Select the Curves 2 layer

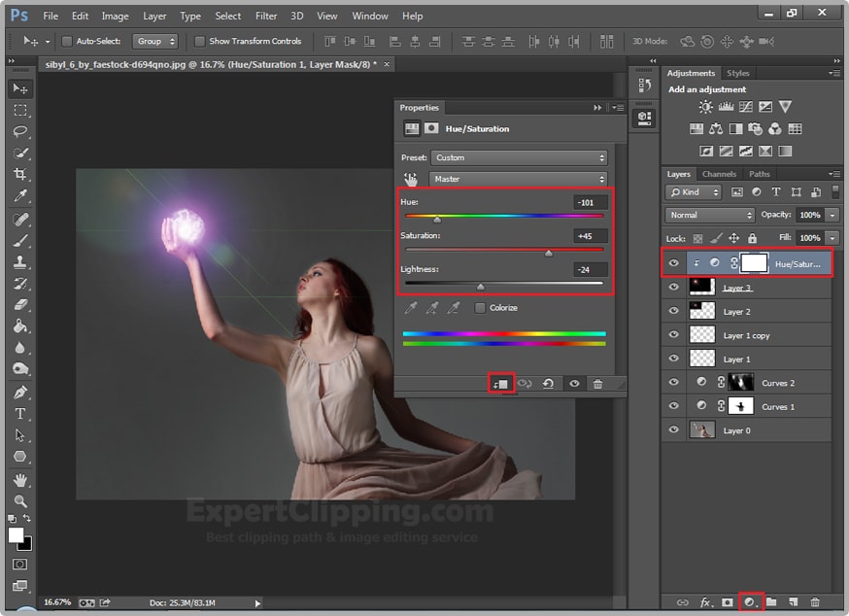tap(777, 383)
